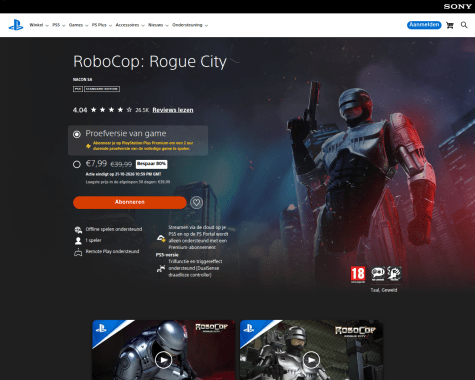Click the fifth empty rating star
This screenshot has width=475, height=380.
pyautogui.click(x=129, y=110)
